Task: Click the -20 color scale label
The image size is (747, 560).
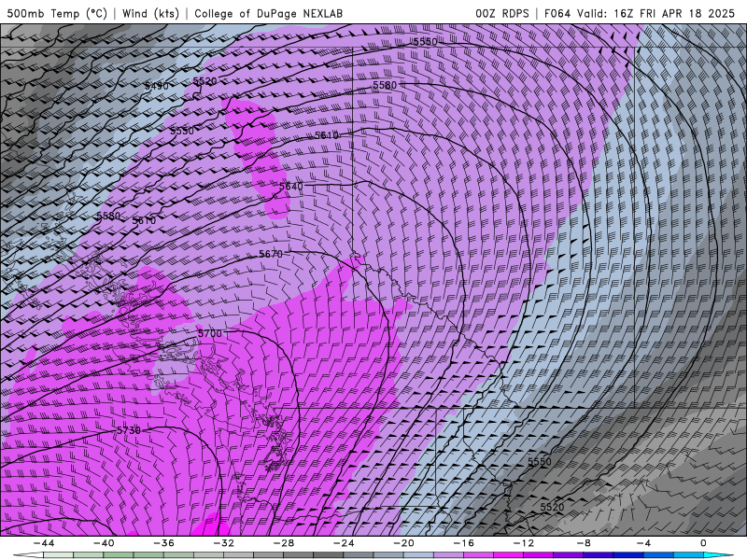Action: pyautogui.click(x=403, y=543)
